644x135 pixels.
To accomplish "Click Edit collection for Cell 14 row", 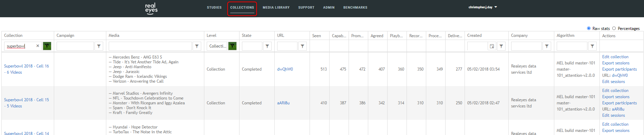I will [615, 124].
